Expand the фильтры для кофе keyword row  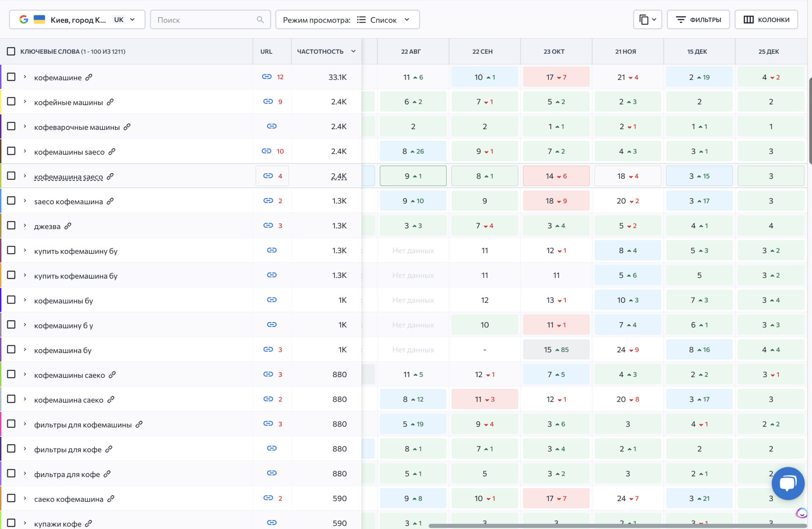point(25,449)
